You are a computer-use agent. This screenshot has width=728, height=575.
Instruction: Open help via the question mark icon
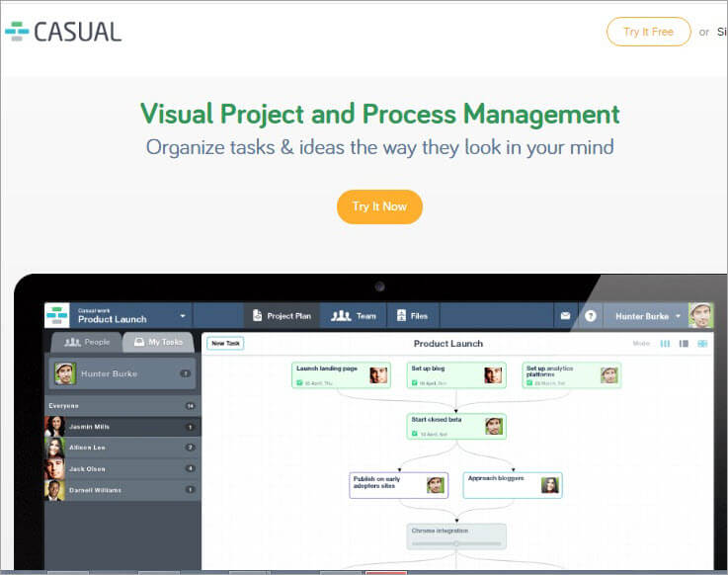(x=591, y=316)
